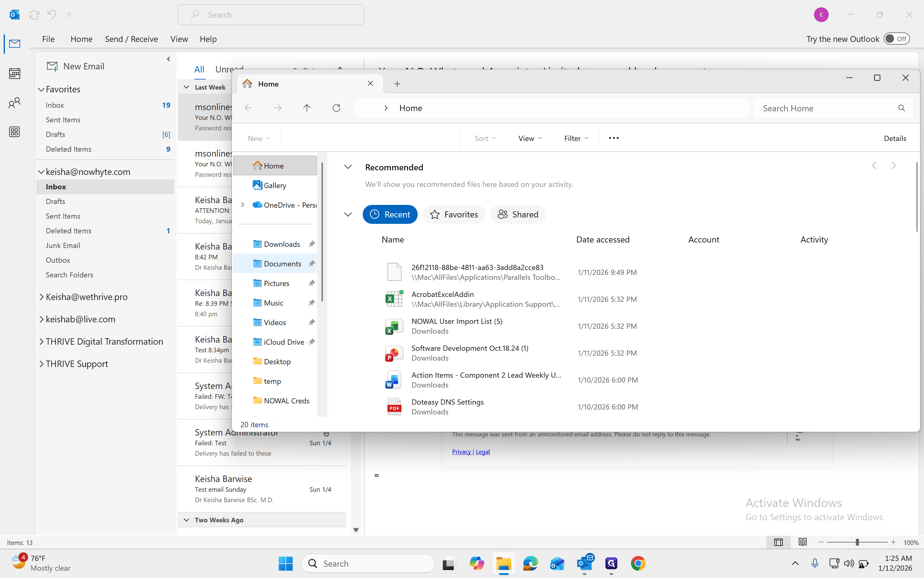Switch to Reading view icon in Outlook status bar
This screenshot has width=924, height=578.
click(803, 542)
